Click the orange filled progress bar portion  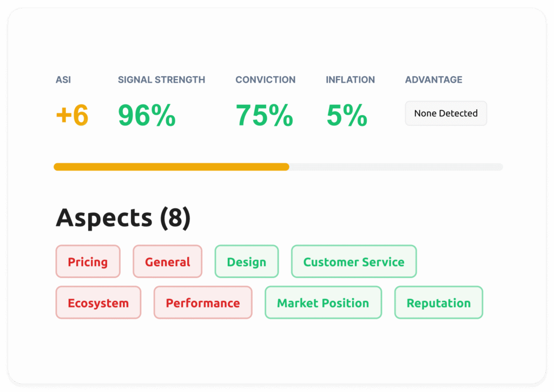tap(171, 167)
